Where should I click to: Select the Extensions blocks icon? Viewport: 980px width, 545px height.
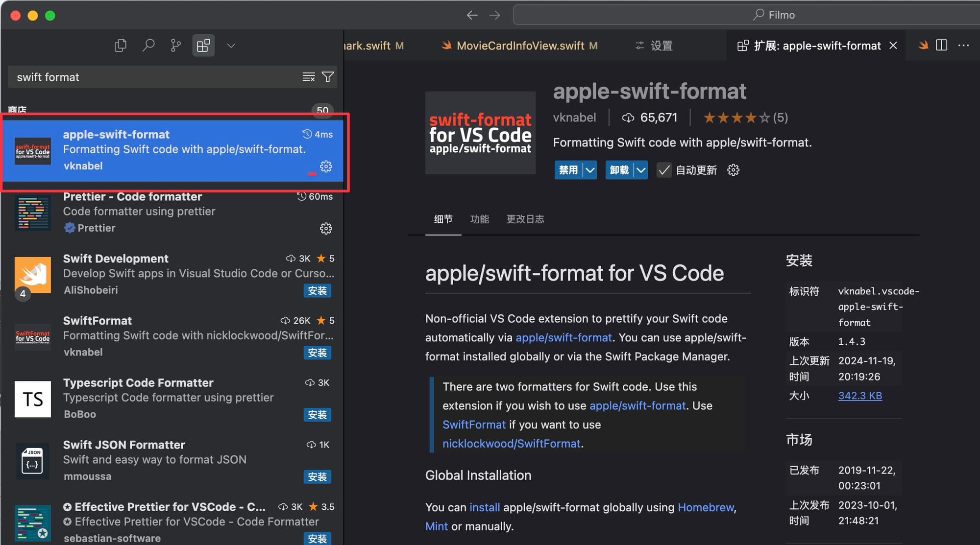(x=203, y=46)
